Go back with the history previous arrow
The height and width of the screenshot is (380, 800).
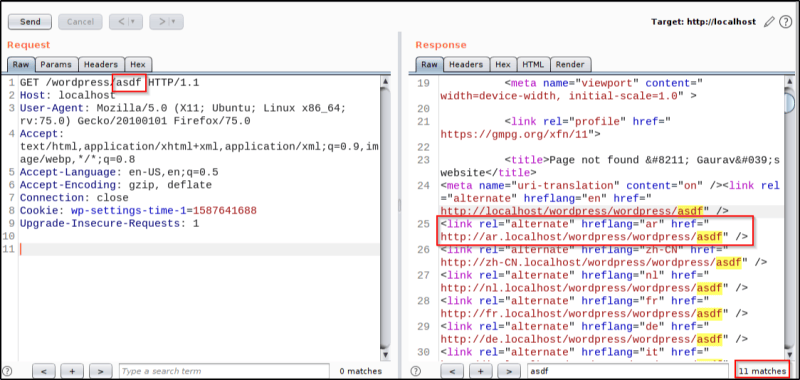(122, 22)
